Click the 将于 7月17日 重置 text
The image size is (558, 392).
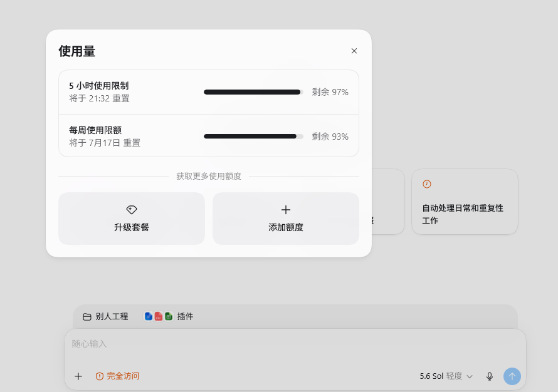click(x=105, y=143)
